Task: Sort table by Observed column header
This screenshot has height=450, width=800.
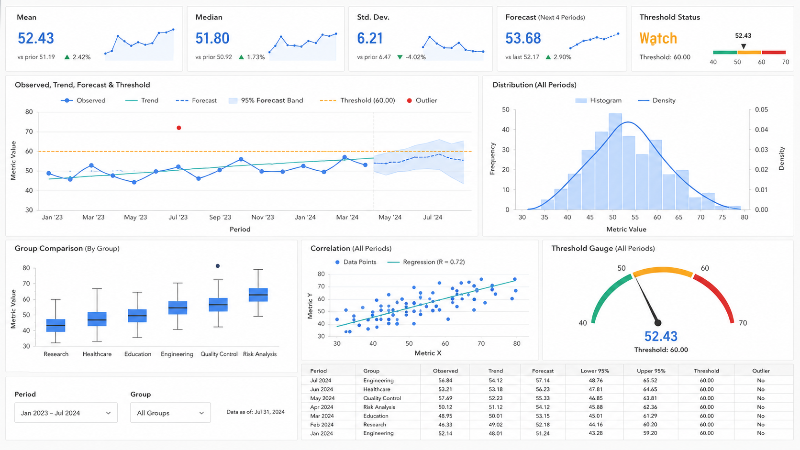Action: point(445,371)
